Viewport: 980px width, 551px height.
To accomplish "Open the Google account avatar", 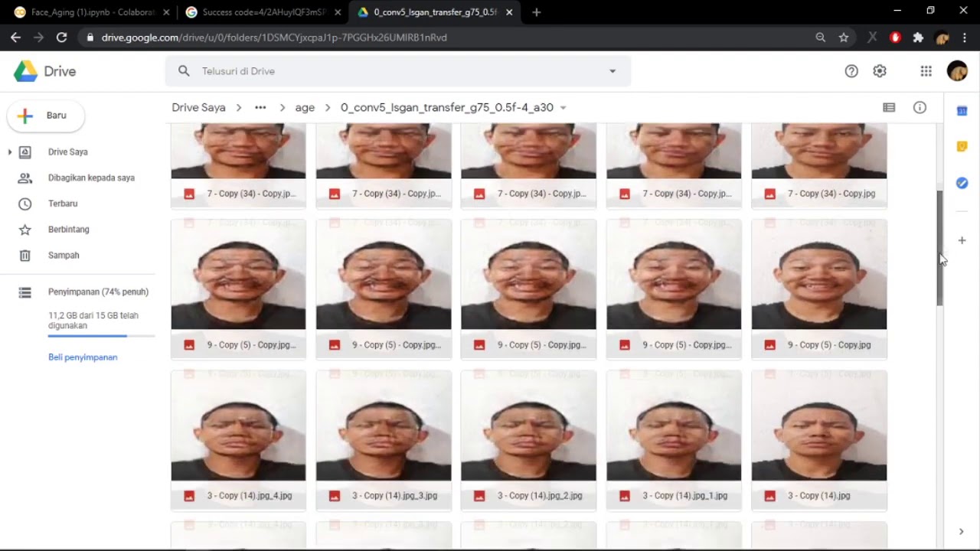I will (x=957, y=71).
